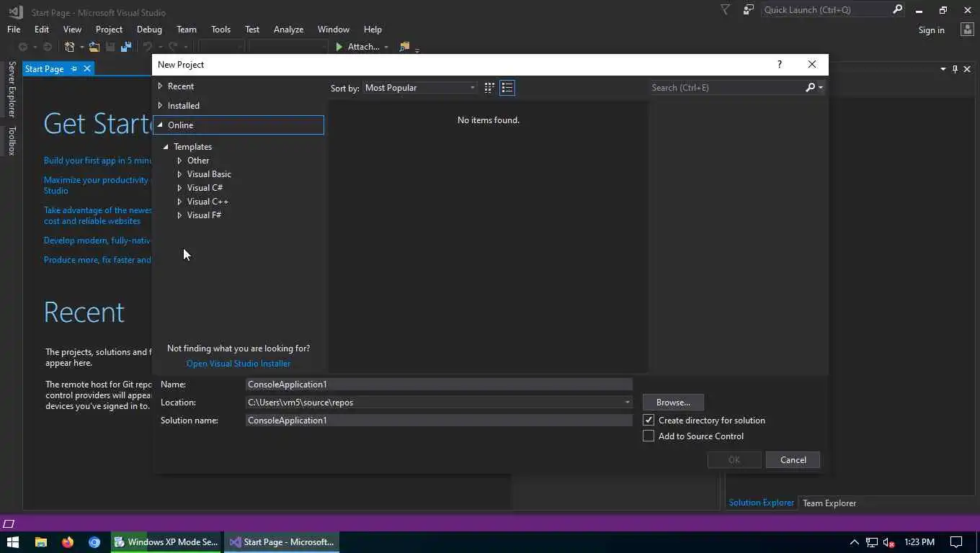Expand the Other templates node
This screenshot has width=980, height=553.
click(179, 161)
